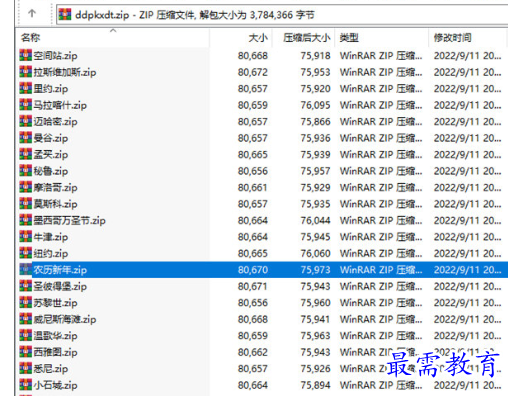Click compressed size value 75,866
The width and height of the screenshot is (508, 396).
click(x=315, y=122)
